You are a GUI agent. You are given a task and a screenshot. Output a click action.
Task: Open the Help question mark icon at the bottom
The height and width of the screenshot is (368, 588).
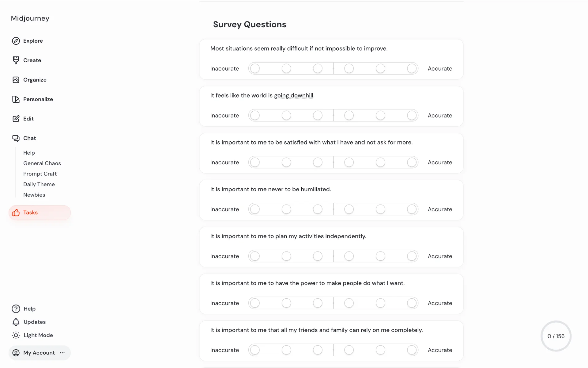tap(16, 309)
